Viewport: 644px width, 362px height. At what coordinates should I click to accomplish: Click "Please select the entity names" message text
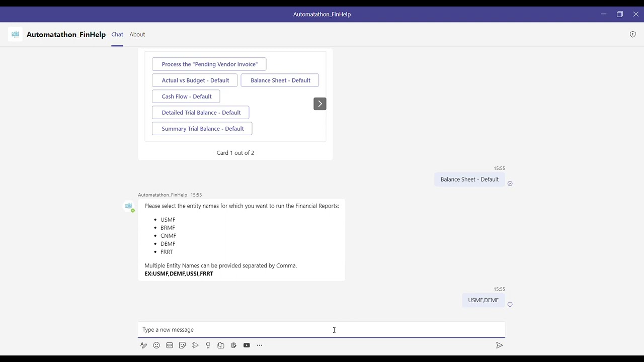242,206
